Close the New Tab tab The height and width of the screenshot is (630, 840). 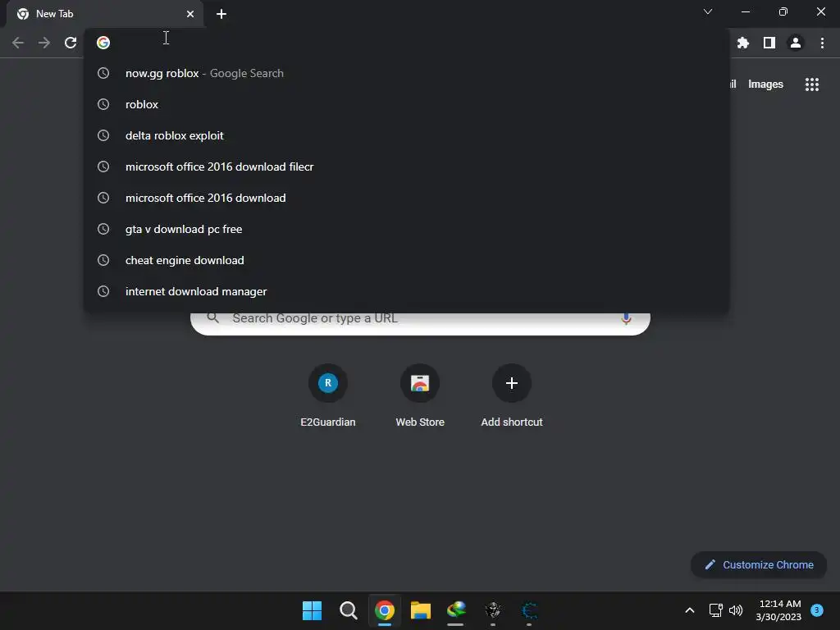[x=190, y=14]
